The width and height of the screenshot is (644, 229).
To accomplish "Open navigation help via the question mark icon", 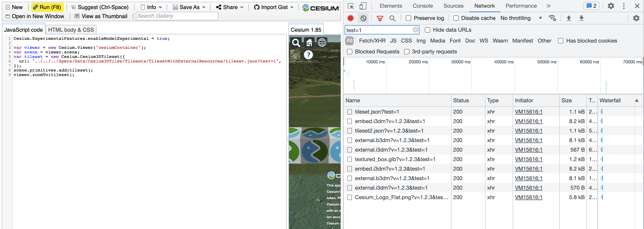I will click(308, 55).
